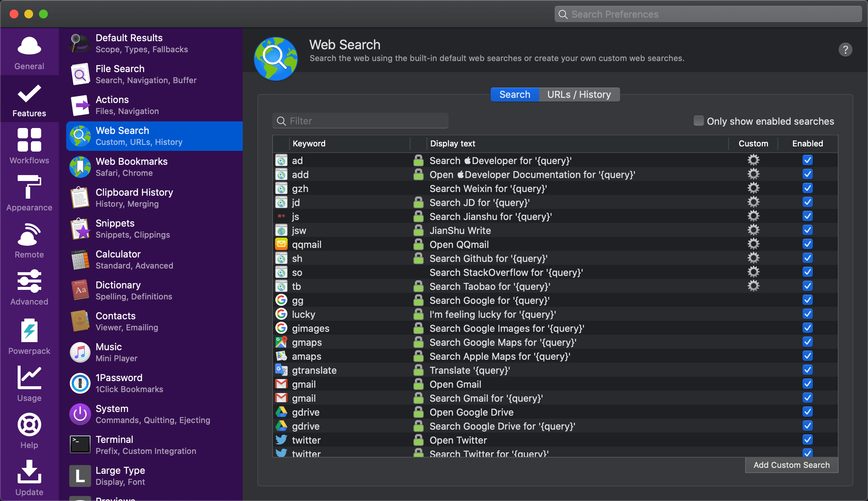
Task: Open the Actions feature
Action: [x=154, y=105]
